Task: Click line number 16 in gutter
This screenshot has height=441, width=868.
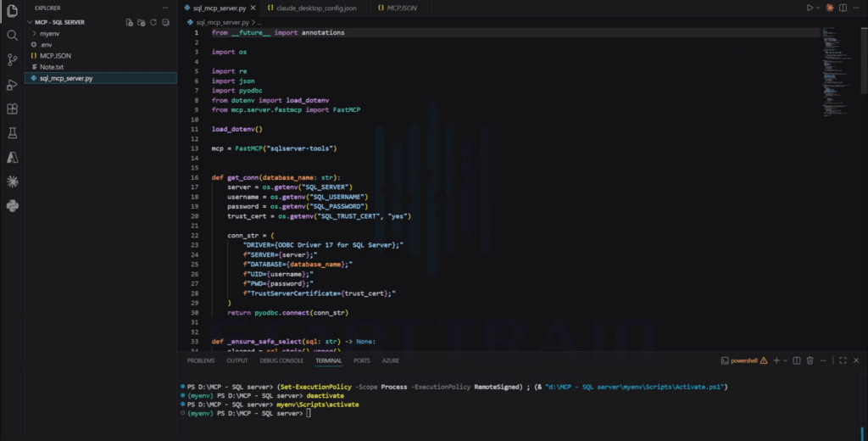Action: coord(195,177)
